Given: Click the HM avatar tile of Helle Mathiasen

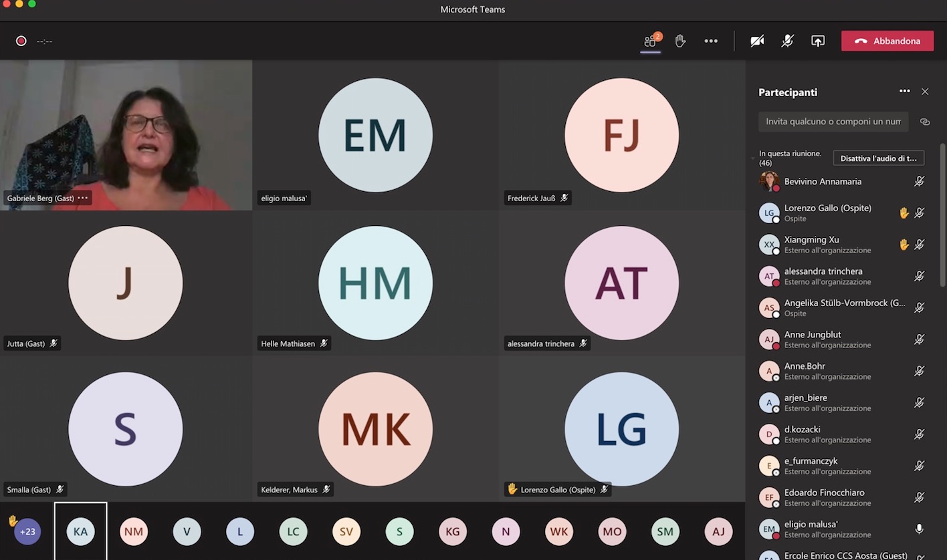Looking at the screenshot, I should [x=375, y=283].
